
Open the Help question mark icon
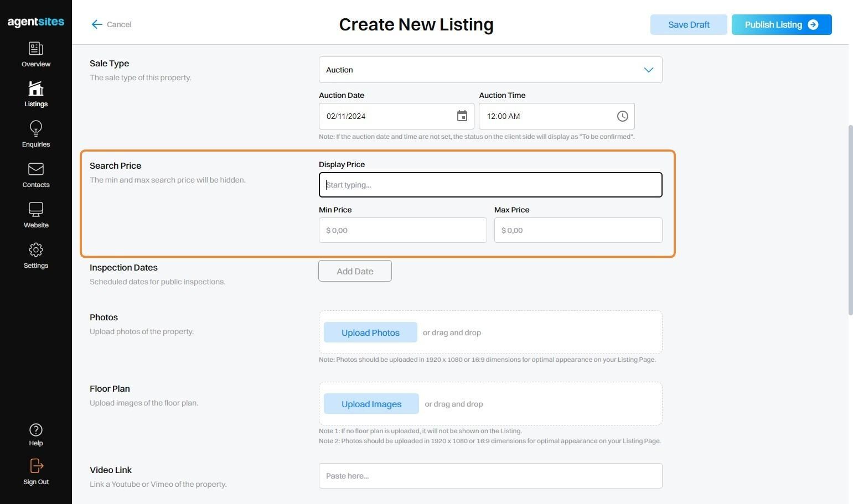(36, 430)
